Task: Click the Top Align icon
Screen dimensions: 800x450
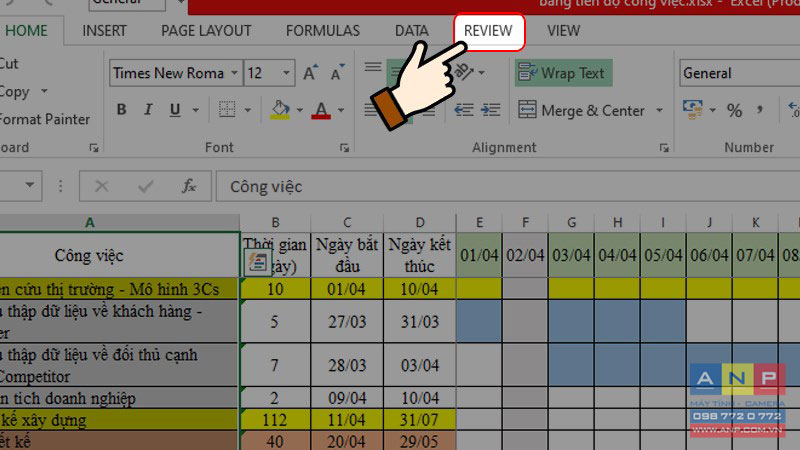Action: click(x=373, y=67)
